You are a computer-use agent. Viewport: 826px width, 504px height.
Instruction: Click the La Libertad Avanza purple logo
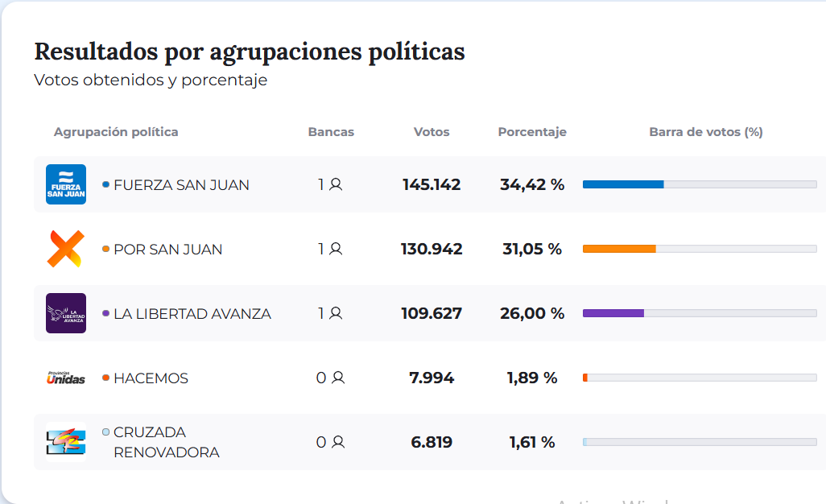(x=66, y=313)
